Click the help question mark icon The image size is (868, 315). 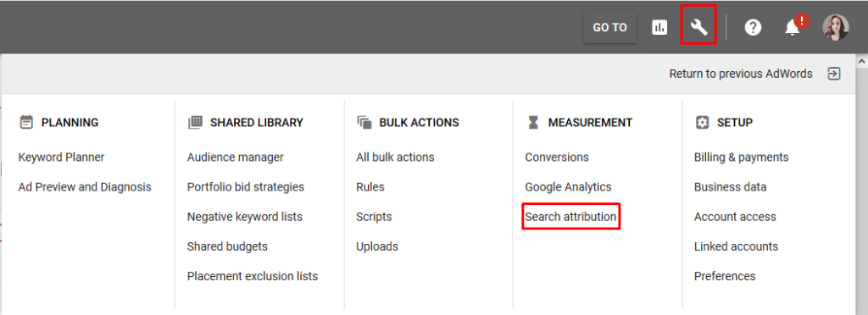coord(753,27)
